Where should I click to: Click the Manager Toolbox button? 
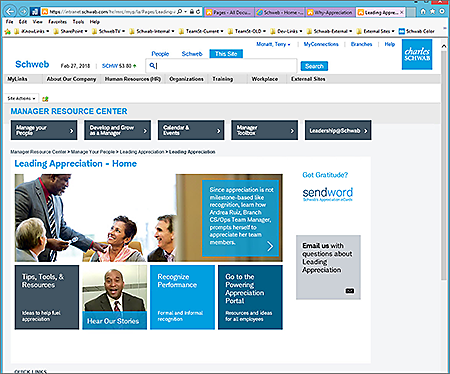coord(265,130)
